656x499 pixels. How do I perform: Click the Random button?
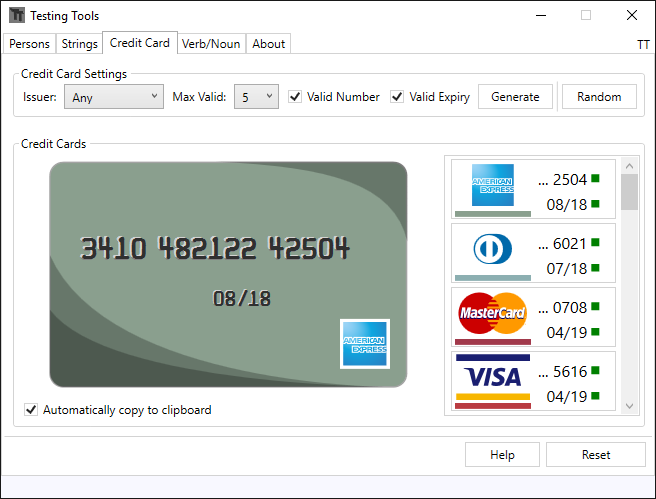pos(599,97)
